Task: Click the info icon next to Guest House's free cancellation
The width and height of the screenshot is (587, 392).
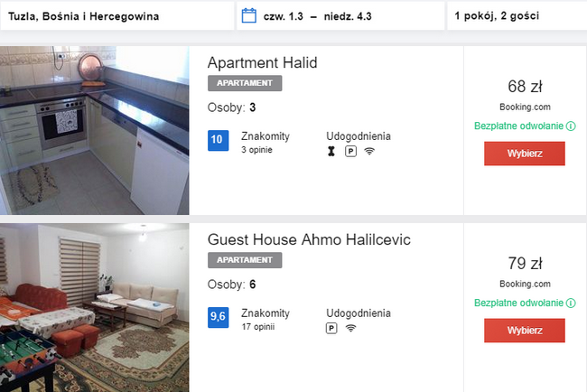Action: point(571,303)
